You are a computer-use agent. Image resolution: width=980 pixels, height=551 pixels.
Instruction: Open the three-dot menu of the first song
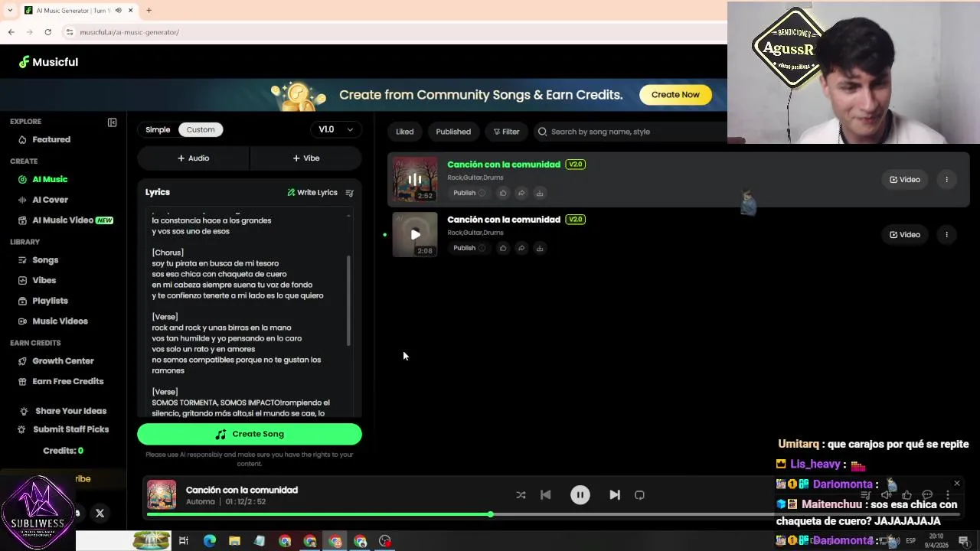click(946, 179)
